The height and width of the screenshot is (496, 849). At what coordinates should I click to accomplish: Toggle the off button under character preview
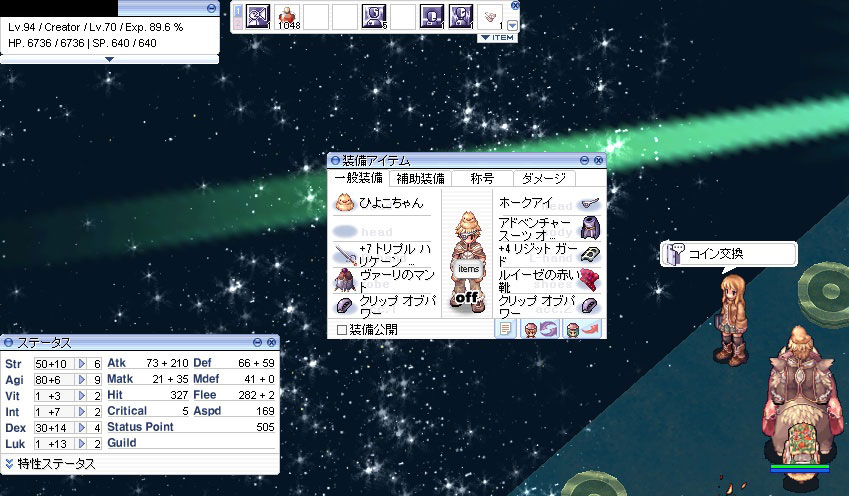click(466, 297)
